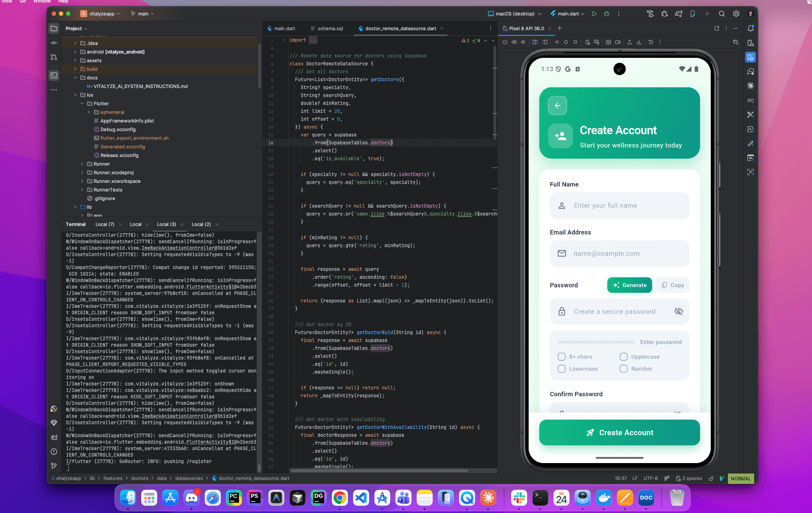The height and width of the screenshot is (513, 812).
Task: Check the Uppercase password requirement
Action: pyautogui.click(x=624, y=356)
